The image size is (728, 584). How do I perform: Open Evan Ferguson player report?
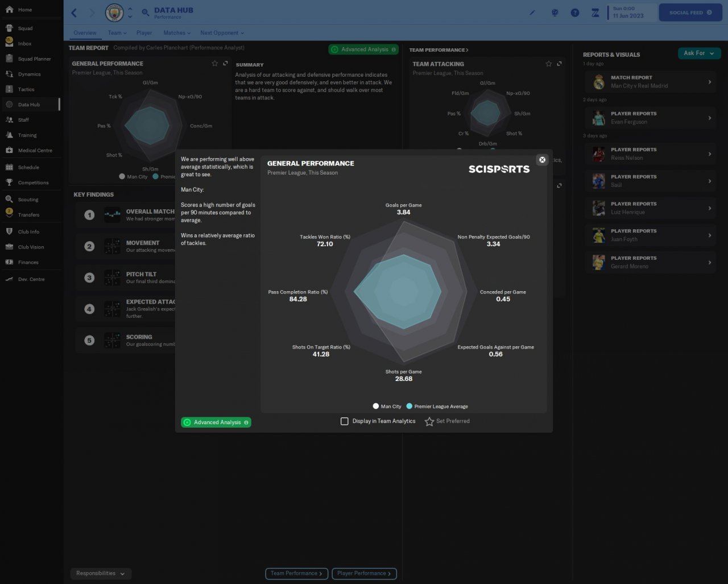[650, 118]
